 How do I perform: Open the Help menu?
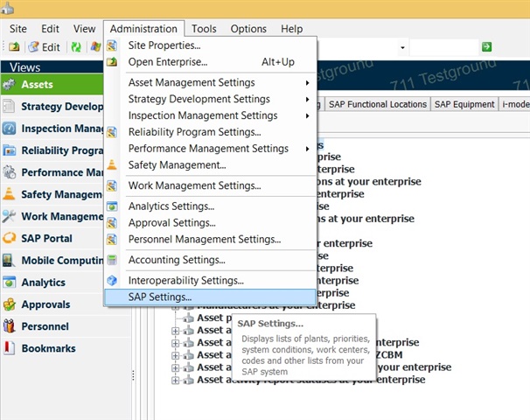[x=292, y=29]
